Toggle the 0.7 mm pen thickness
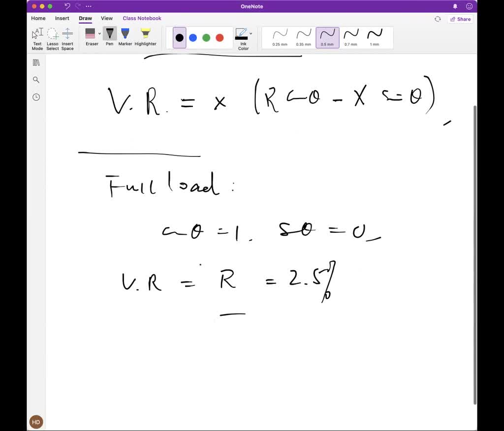This screenshot has width=504, height=431. pos(351,37)
